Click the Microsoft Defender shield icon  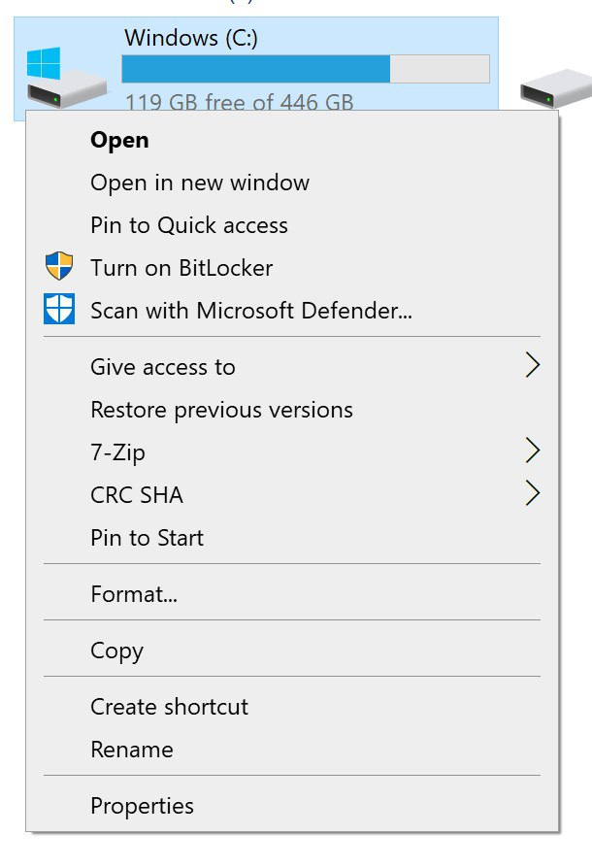point(59,310)
